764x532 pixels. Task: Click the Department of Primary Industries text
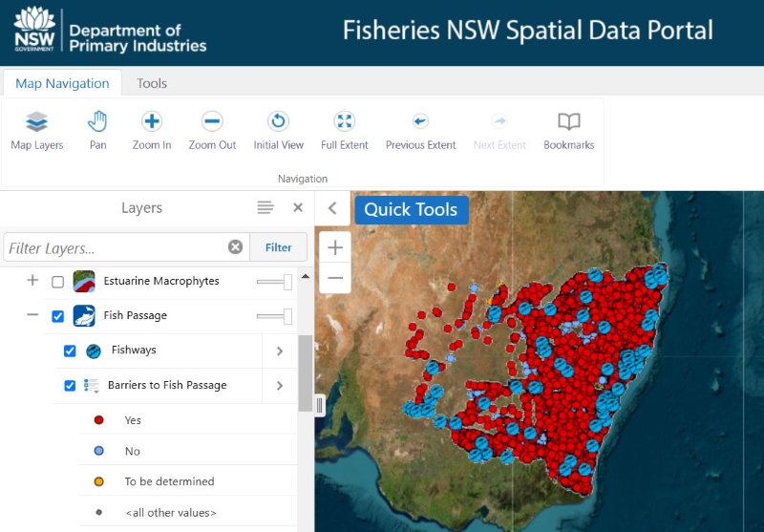(138, 38)
